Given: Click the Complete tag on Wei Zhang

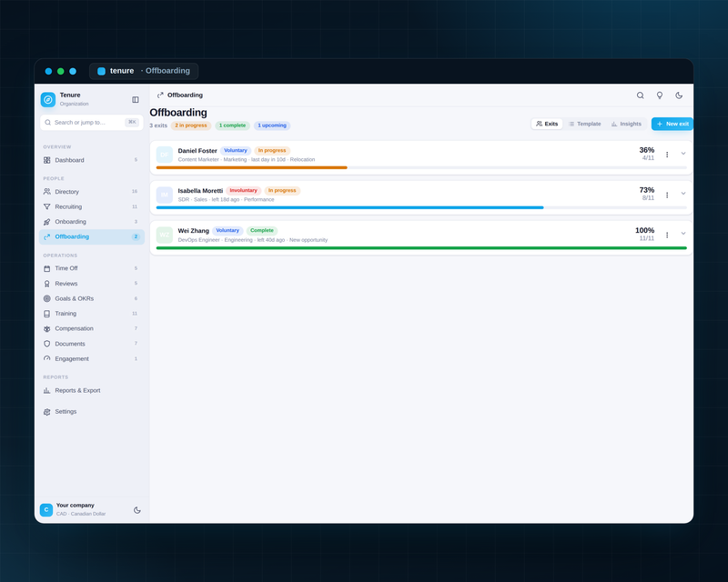Looking at the screenshot, I should point(262,231).
